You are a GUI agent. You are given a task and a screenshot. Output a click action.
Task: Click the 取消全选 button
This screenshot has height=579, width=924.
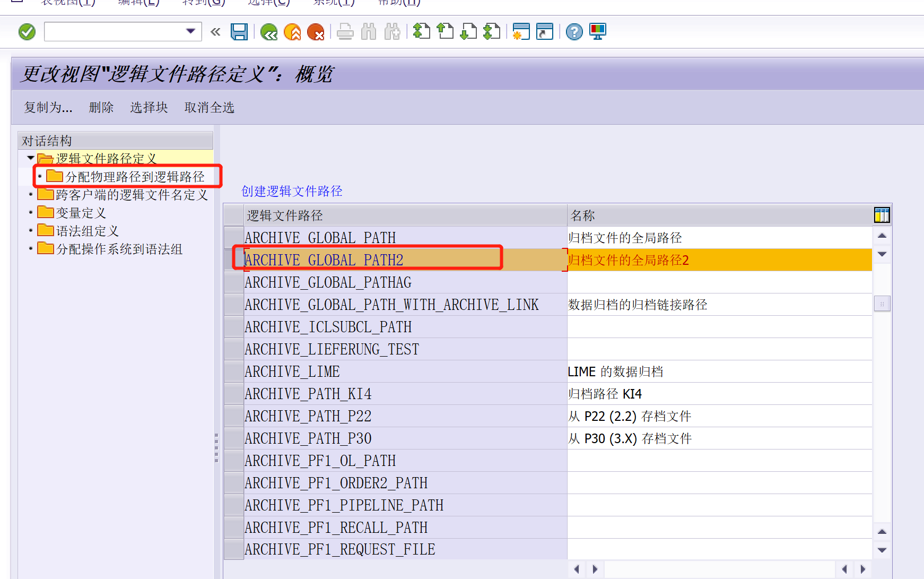click(210, 108)
